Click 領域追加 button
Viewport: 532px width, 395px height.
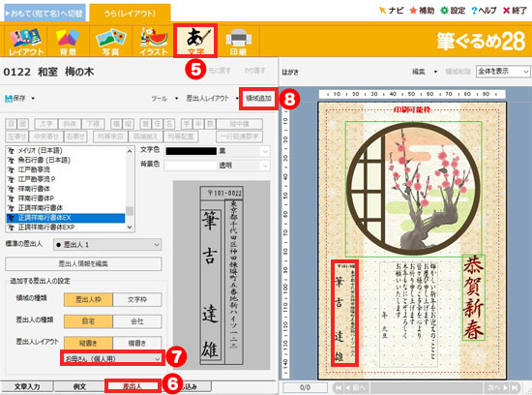[258, 99]
